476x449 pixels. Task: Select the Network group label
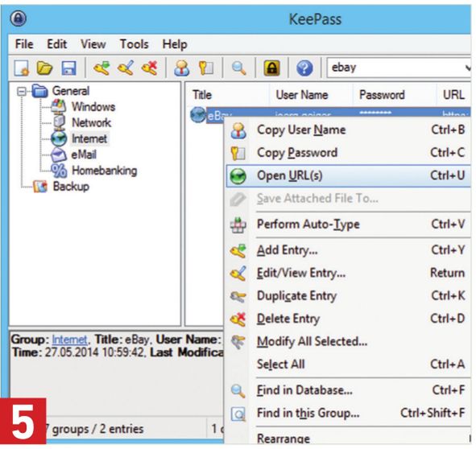click(91, 123)
